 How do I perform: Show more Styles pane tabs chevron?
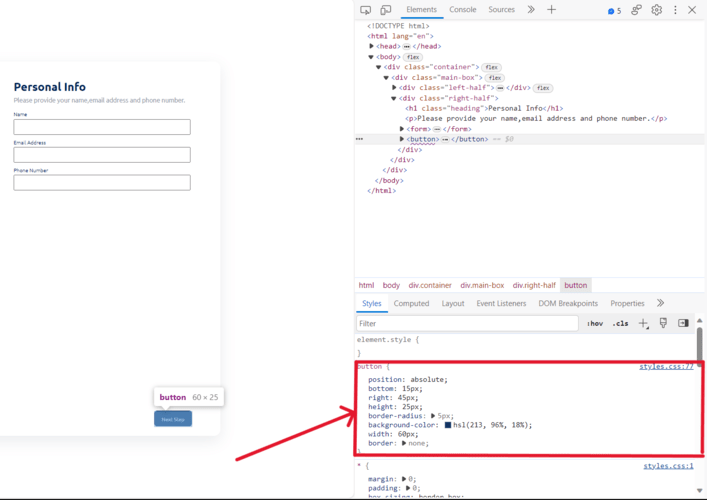661,303
